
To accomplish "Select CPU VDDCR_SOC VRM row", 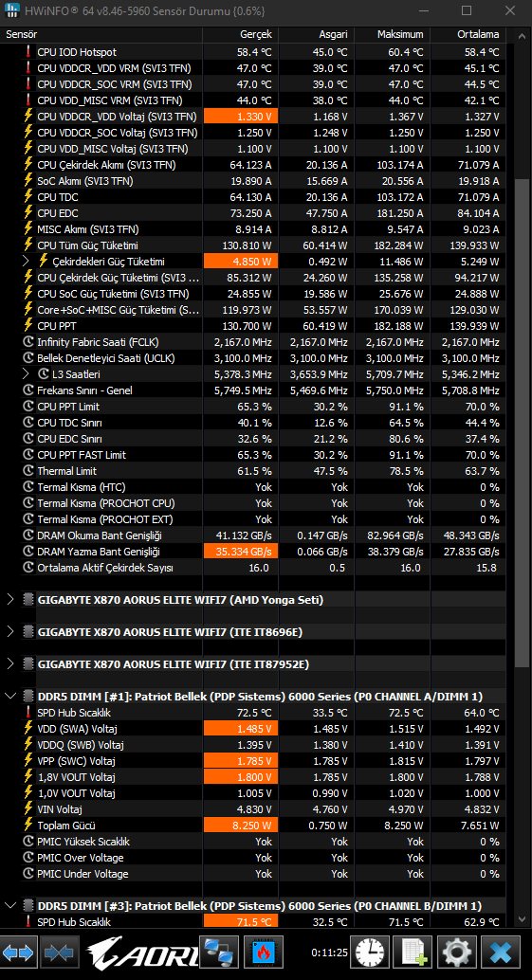I will 253,84.
